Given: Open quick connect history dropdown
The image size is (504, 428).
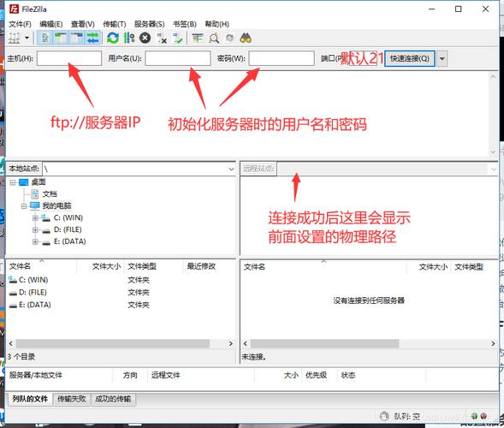Looking at the screenshot, I should 442,58.
